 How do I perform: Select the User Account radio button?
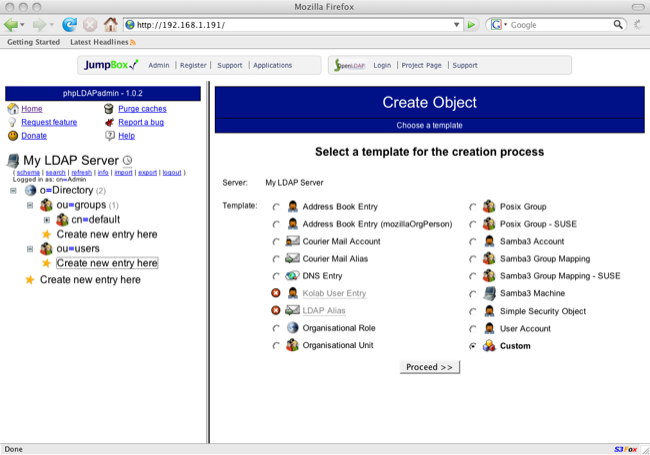[x=473, y=329]
